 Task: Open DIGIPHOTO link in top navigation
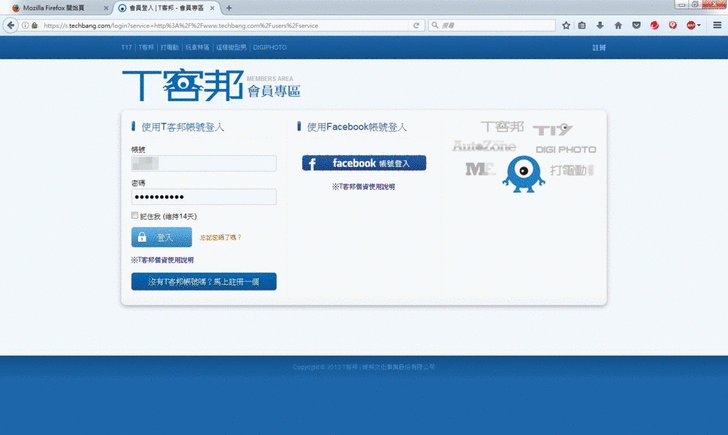point(270,47)
